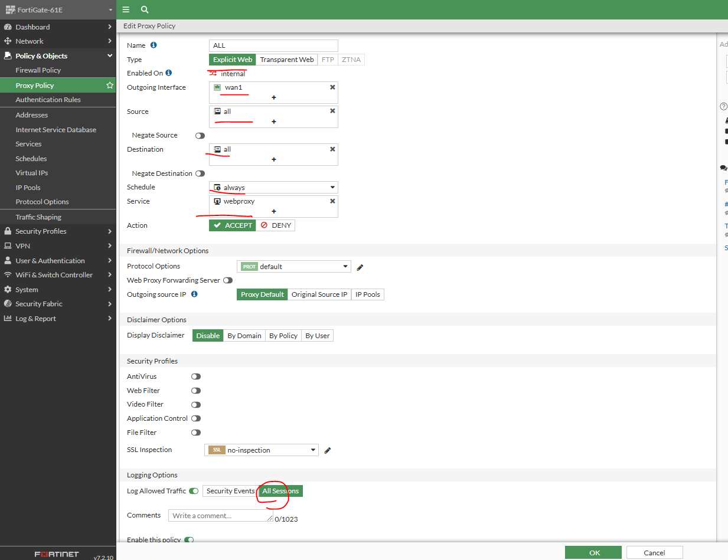
Task: Edit Protocol Options pencil icon
Action: 360,267
